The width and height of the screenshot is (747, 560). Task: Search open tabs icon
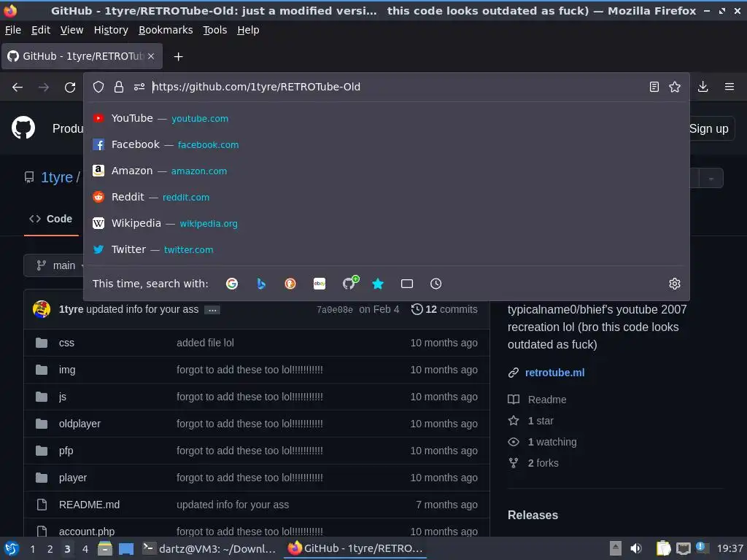coord(407,284)
